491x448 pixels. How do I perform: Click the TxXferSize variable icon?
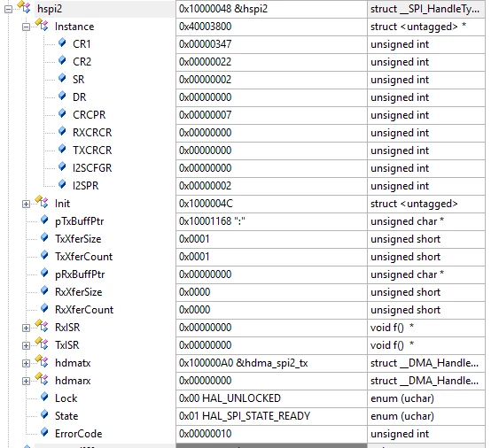pos(44,237)
